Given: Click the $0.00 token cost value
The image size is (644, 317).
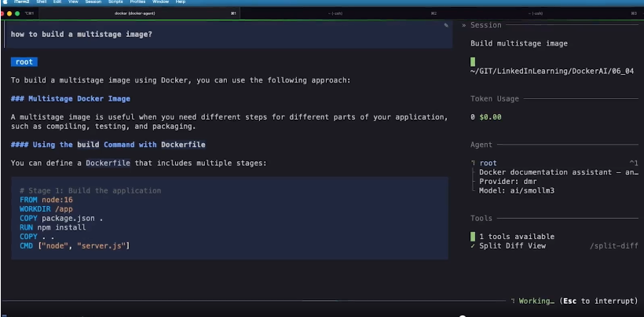Looking at the screenshot, I should click(490, 117).
